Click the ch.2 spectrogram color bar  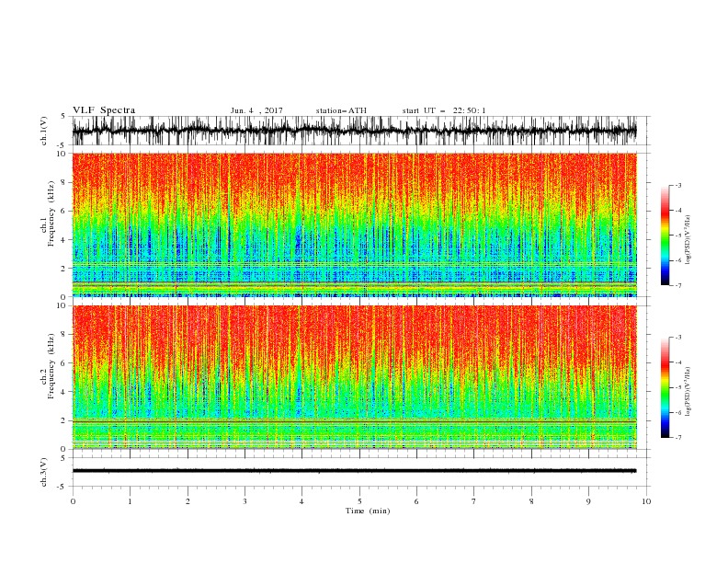click(665, 387)
